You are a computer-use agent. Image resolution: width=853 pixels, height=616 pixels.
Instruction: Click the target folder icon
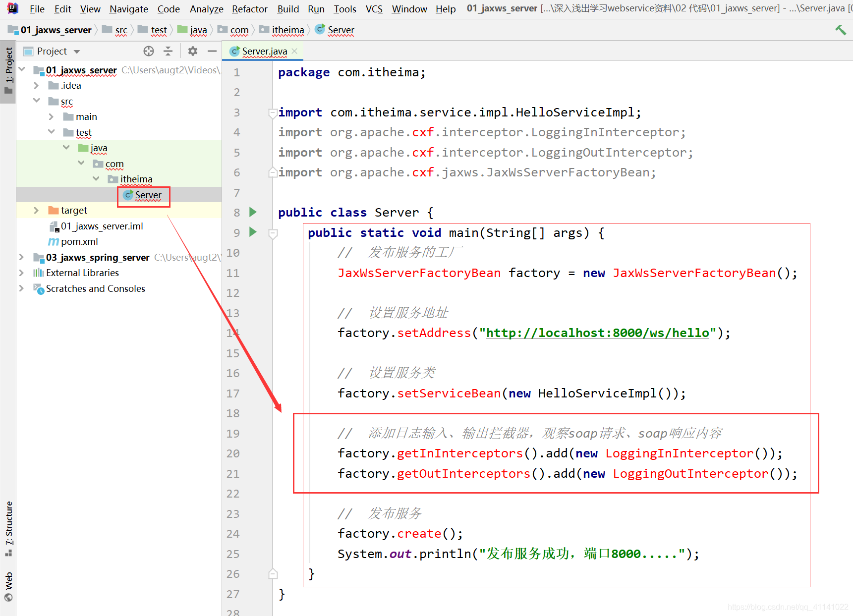54,211
